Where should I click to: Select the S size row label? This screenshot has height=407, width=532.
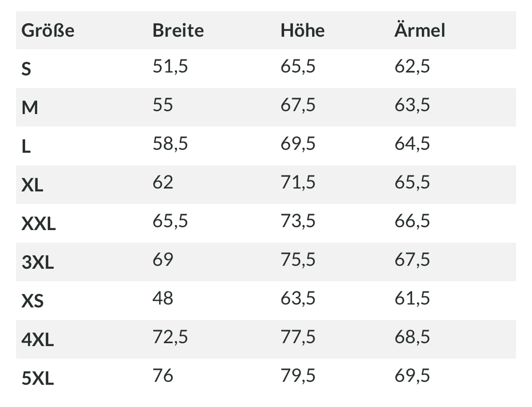pos(26,69)
